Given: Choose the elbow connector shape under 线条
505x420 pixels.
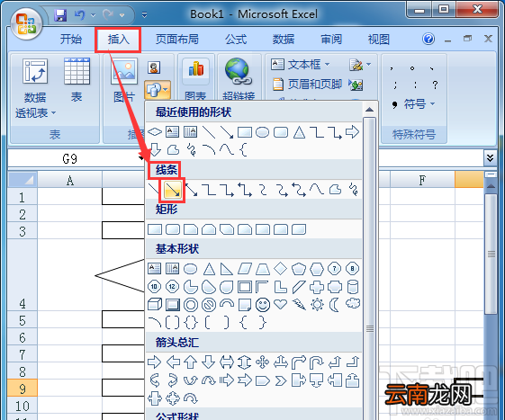Looking at the screenshot, I should pyautogui.click(x=209, y=190).
